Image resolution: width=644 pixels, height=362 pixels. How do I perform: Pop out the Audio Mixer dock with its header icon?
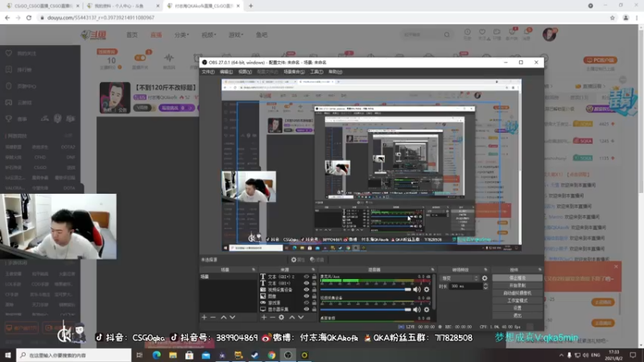[432, 269]
